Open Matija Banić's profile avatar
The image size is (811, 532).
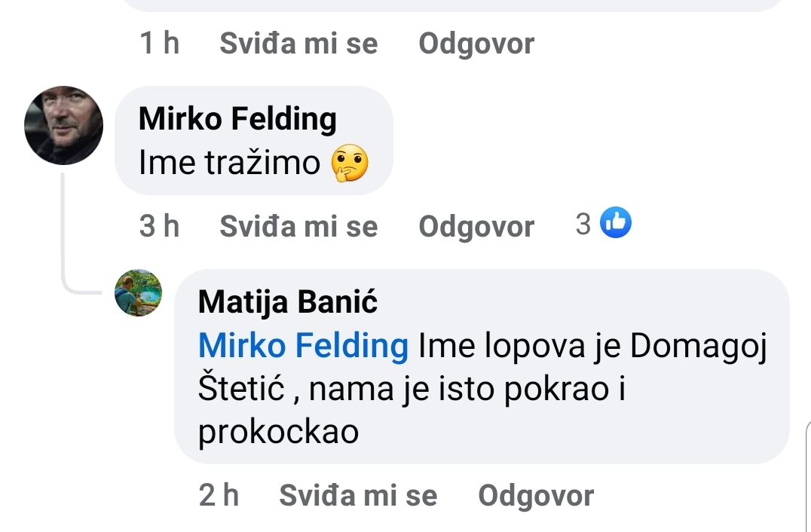tap(138, 292)
